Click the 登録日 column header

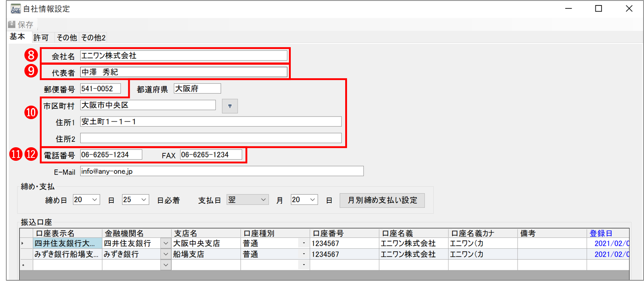pyautogui.click(x=601, y=233)
